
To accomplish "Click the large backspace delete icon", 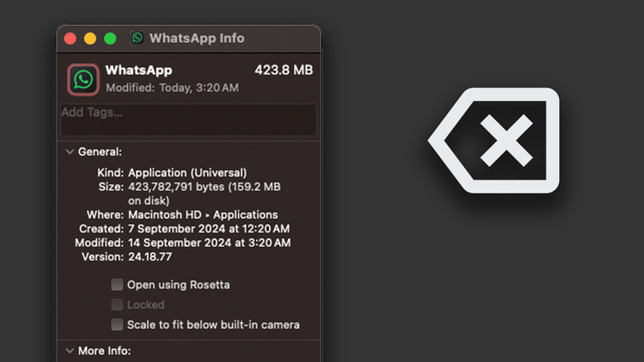I will pyautogui.click(x=495, y=141).
